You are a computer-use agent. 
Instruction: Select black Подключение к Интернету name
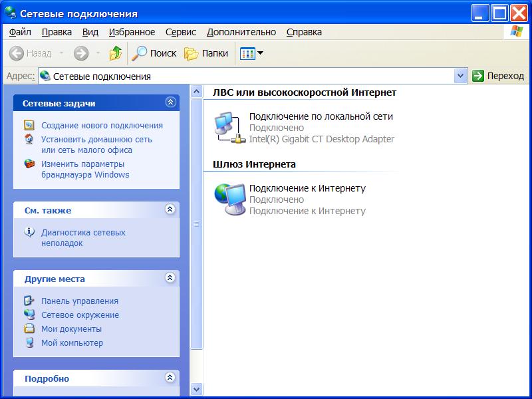coord(307,188)
